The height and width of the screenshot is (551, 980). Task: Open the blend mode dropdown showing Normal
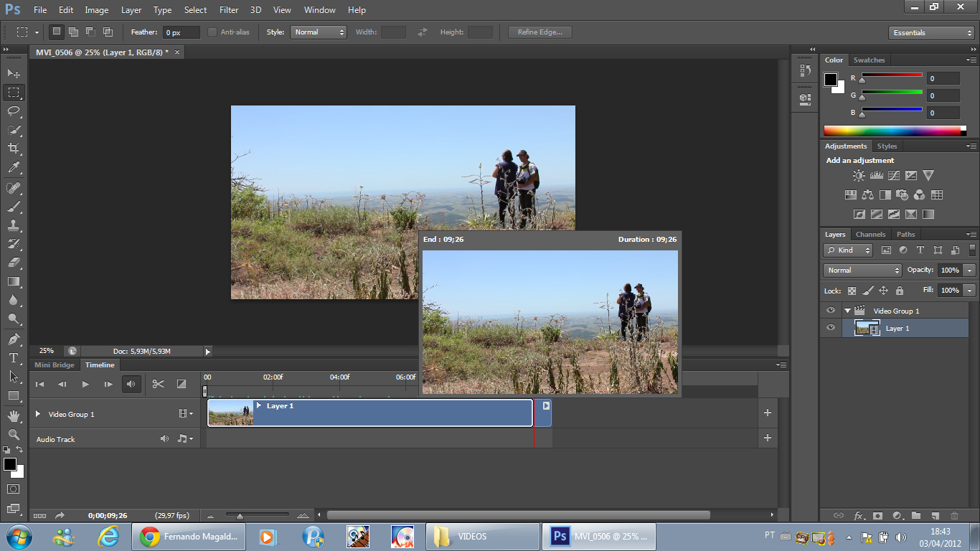pyautogui.click(x=862, y=270)
